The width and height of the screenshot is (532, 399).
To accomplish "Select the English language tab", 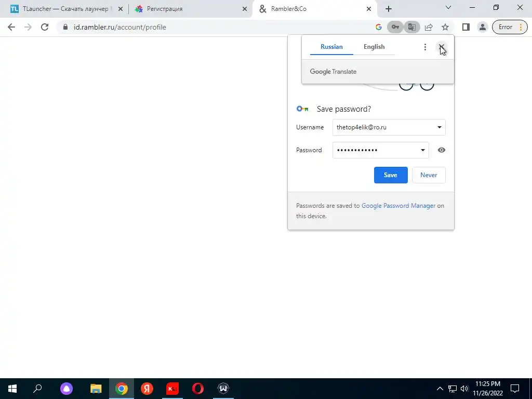I will (x=374, y=47).
